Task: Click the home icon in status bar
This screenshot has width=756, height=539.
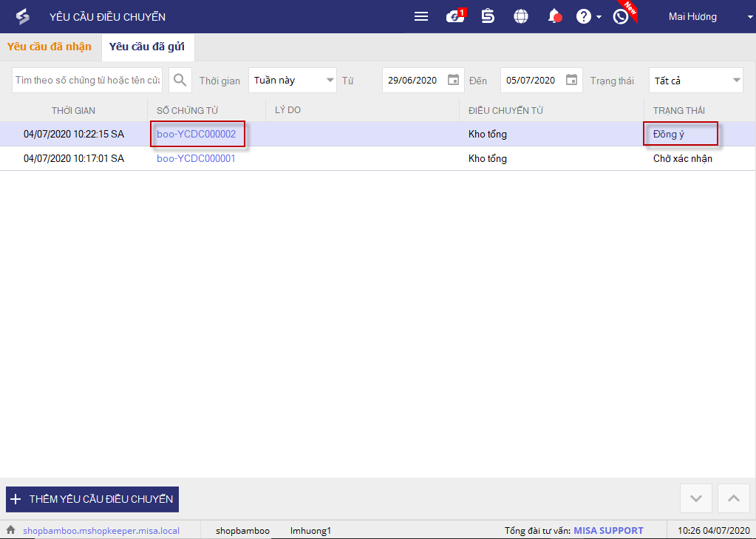Action: 10,530
